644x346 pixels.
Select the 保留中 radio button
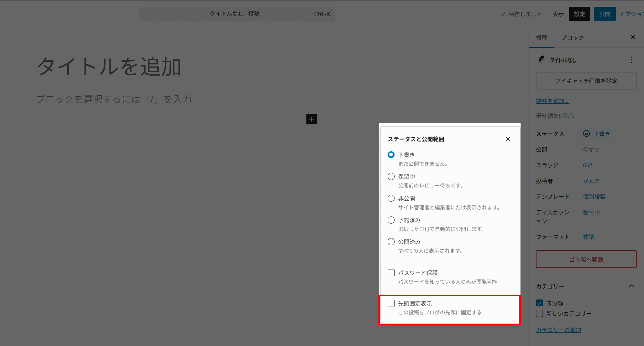(391, 176)
